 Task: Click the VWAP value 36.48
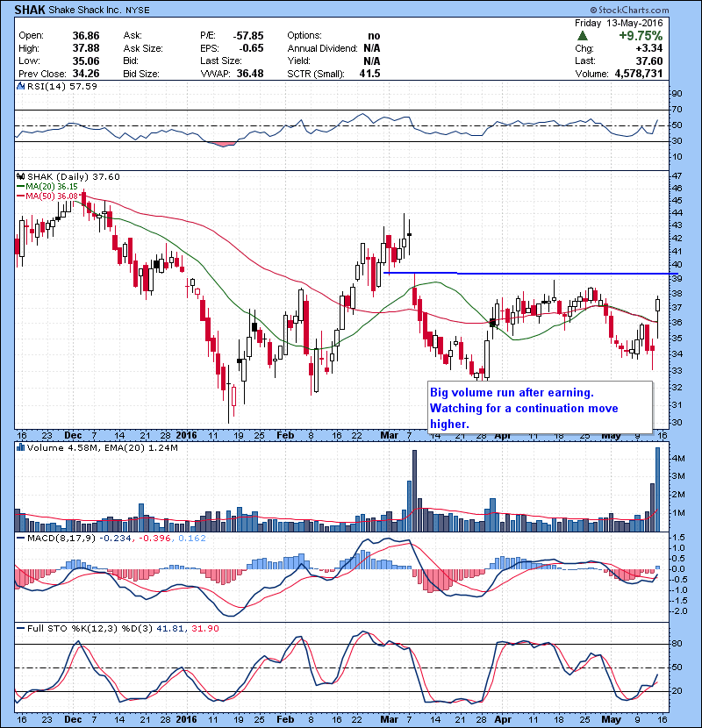250,74
